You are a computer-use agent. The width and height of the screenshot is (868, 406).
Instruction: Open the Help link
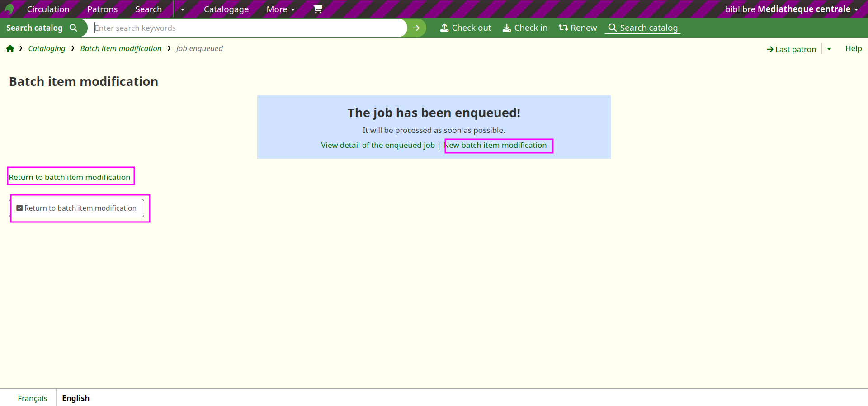pyautogui.click(x=853, y=49)
